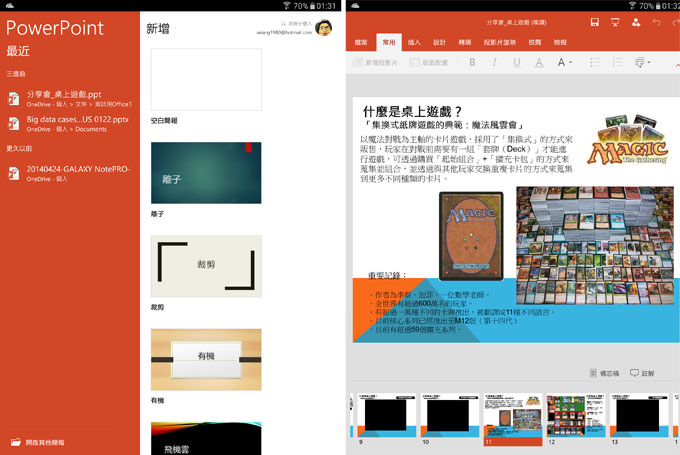The width and height of the screenshot is (680, 455).
Task: Click the 開啟其他簡報 open other presentations link
Action: [x=38, y=442]
